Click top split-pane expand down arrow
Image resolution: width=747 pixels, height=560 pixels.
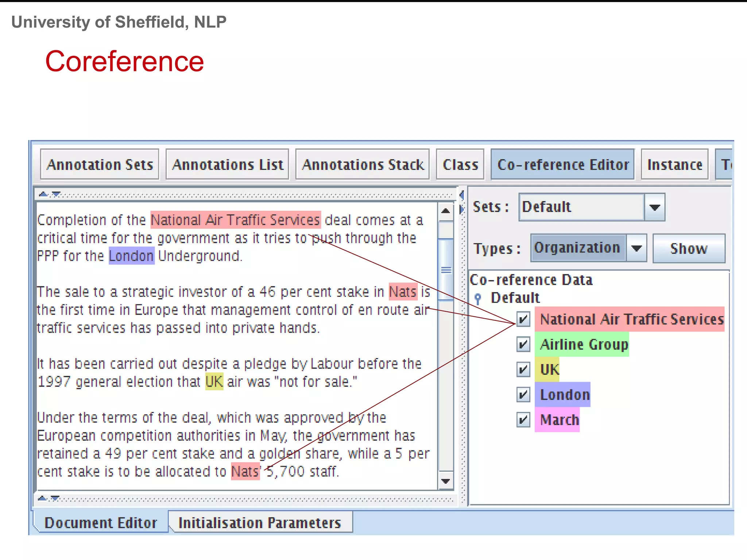[56, 194]
